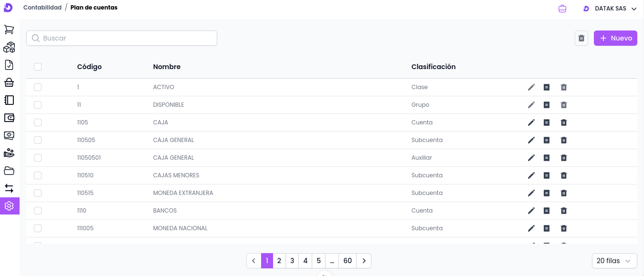The height and width of the screenshot is (276, 644).
Task: Click the shopping basket sidebar icon
Action: 9,82
